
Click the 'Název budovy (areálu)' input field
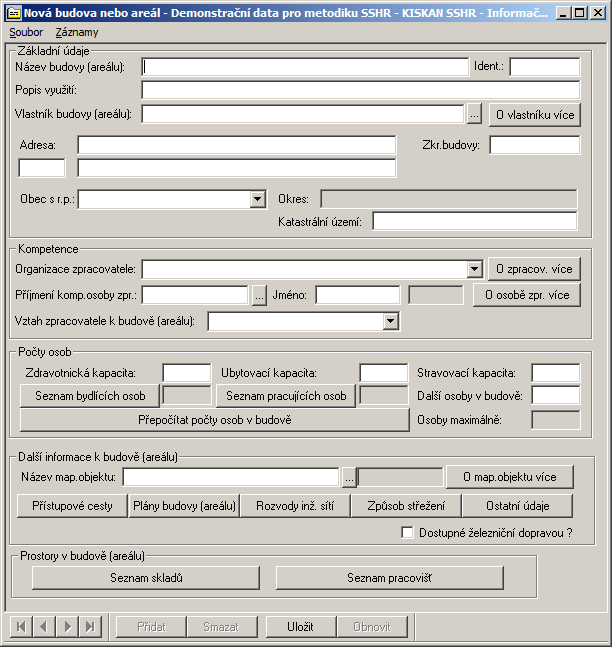pyautogui.click(x=305, y=67)
